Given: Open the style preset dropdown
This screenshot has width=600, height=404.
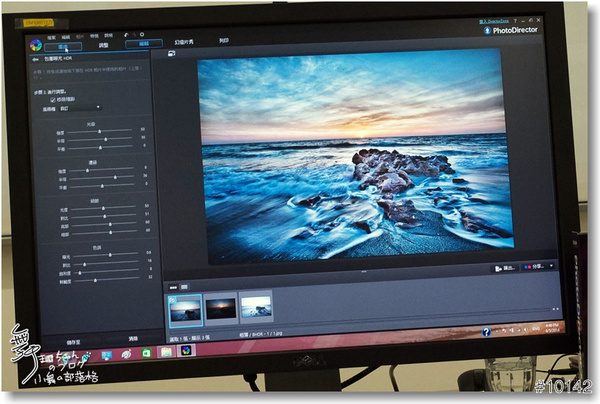Looking at the screenshot, I should tap(80, 108).
